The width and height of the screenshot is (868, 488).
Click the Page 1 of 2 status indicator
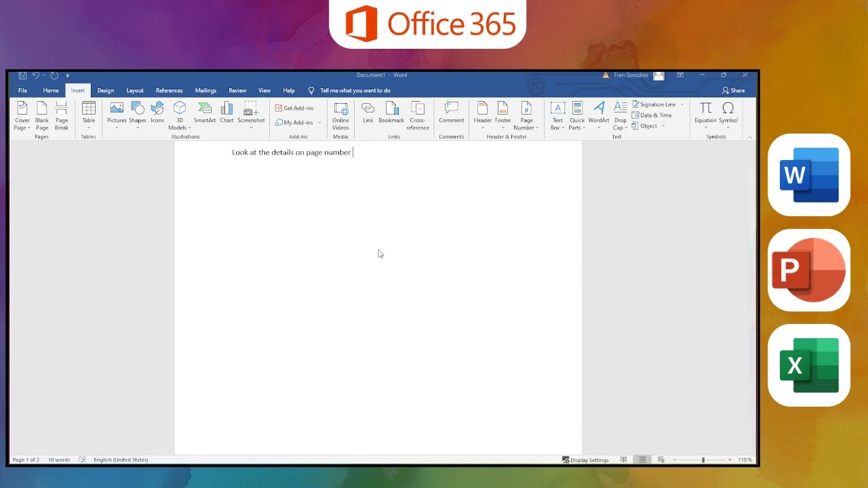(x=26, y=460)
